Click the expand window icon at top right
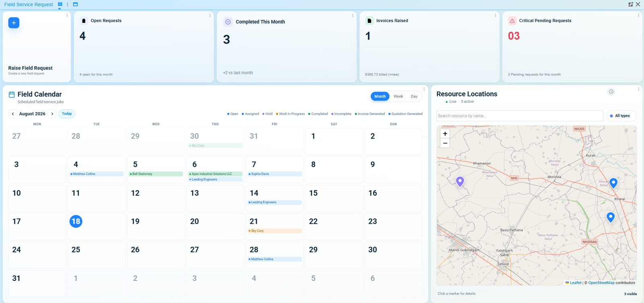644x303 pixels. tap(631, 4)
